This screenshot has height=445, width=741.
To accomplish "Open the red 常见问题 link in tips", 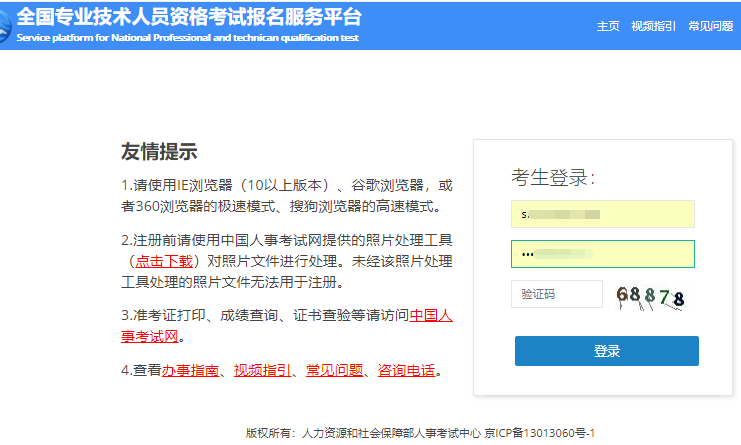I will tap(334, 371).
